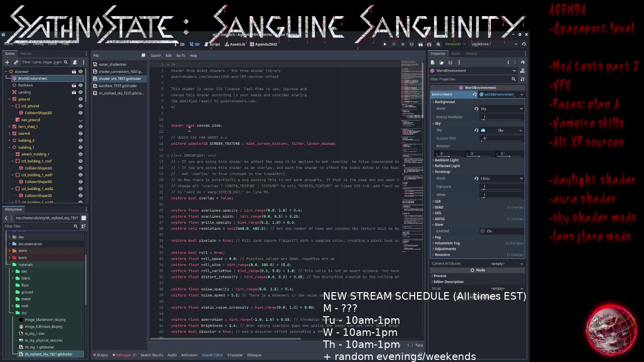Click the search icon in Filter Properties

coord(514,79)
